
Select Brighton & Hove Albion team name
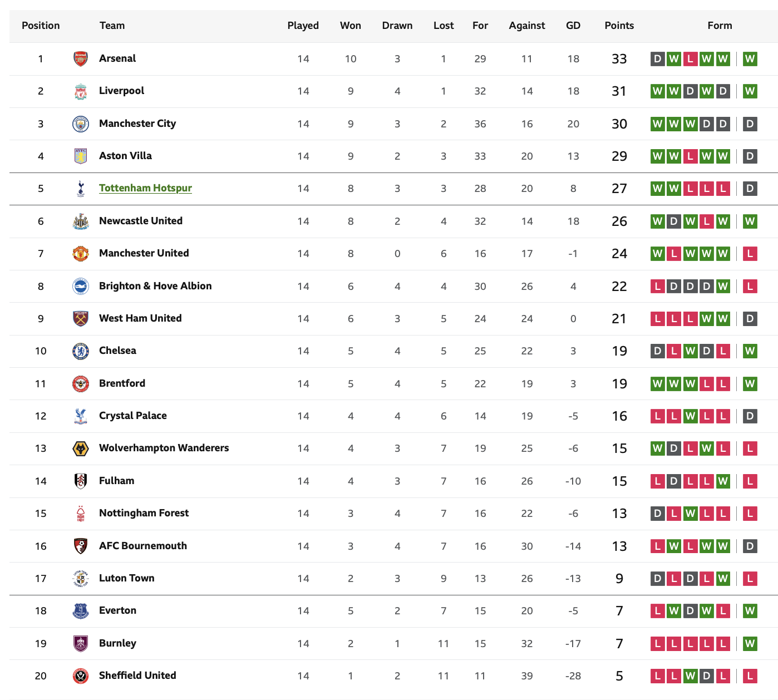point(155,286)
